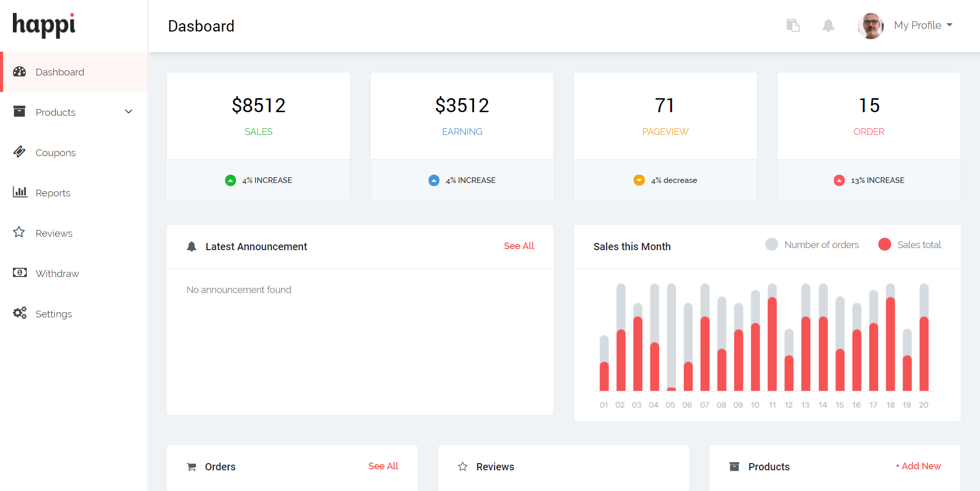The height and width of the screenshot is (491, 980).
Task: Open the My Profile dropdown
Action: click(923, 25)
